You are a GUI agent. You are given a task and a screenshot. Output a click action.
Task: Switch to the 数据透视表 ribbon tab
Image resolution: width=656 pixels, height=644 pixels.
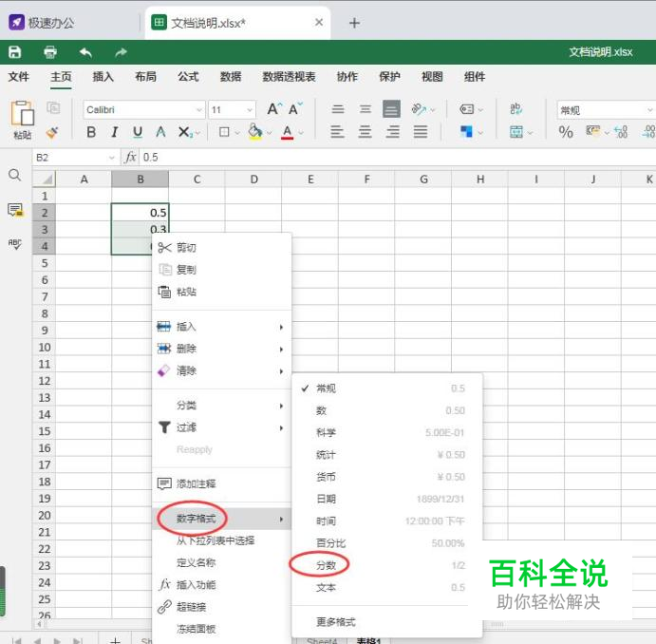[x=290, y=77]
